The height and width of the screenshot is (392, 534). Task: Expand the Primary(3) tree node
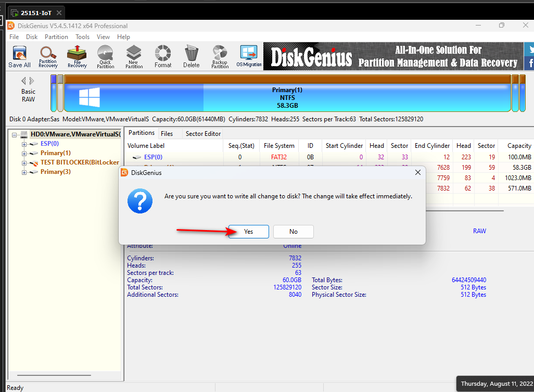24,172
